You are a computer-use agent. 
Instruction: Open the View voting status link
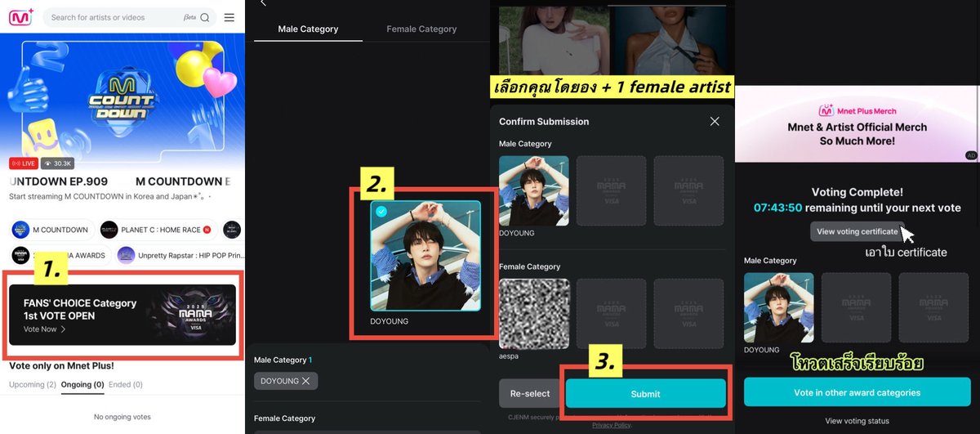coord(857,421)
